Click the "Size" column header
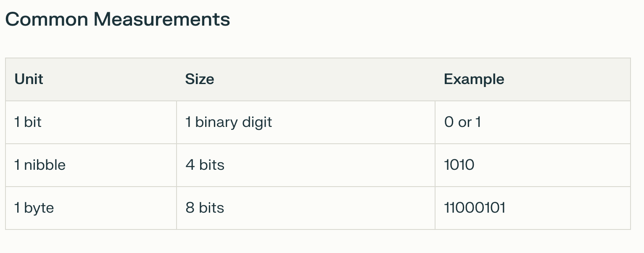Image resolution: width=644 pixels, height=253 pixels. point(200,79)
